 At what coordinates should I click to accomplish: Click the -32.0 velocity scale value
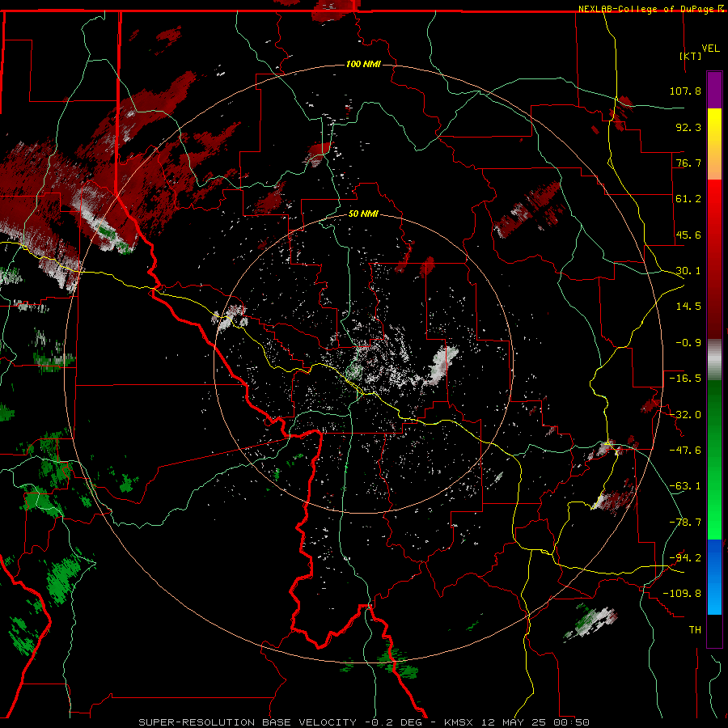(685, 415)
